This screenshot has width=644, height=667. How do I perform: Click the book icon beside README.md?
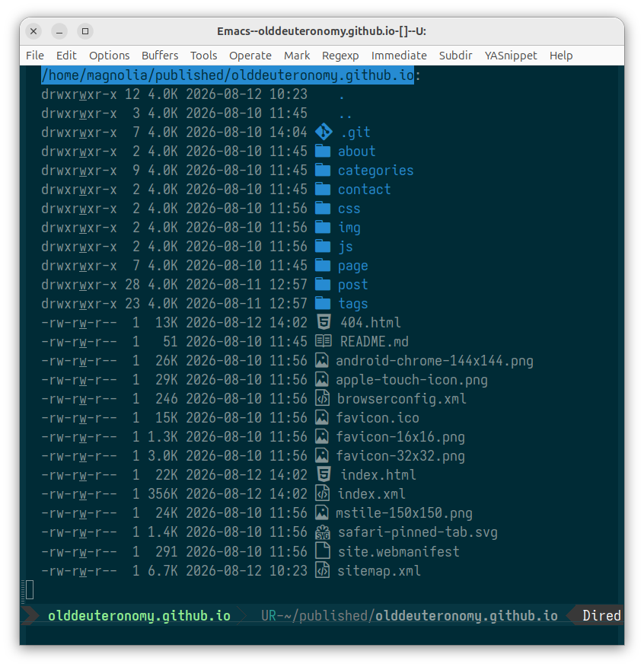pyautogui.click(x=324, y=341)
